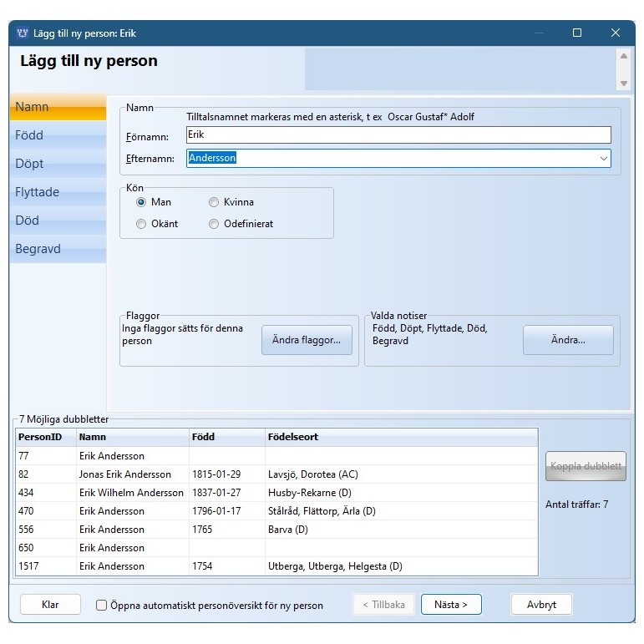The width and height of the screenshot is (644, 644).
Task: Proceed with the Nästa button
Action: point(451,605)
